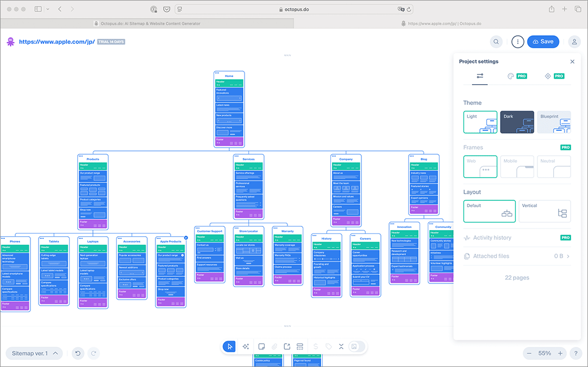Open Safari translate icon in address bar
Viewport: 588px width, 367px height.
[401, 9]
